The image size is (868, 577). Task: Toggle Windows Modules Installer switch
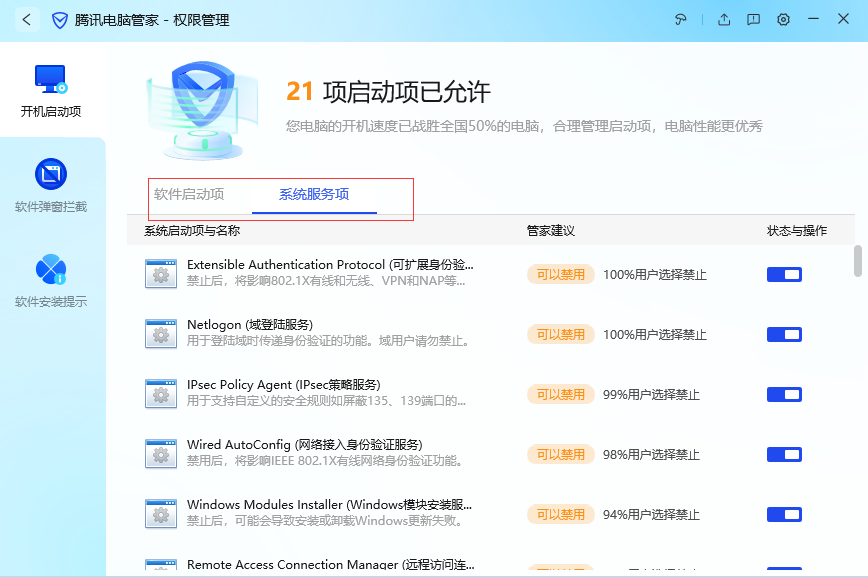784,514
